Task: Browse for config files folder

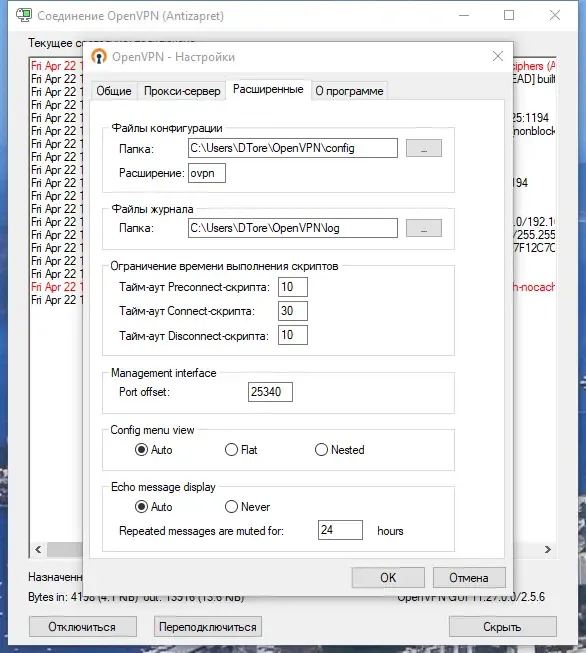Action: click(x=424, y=148)
